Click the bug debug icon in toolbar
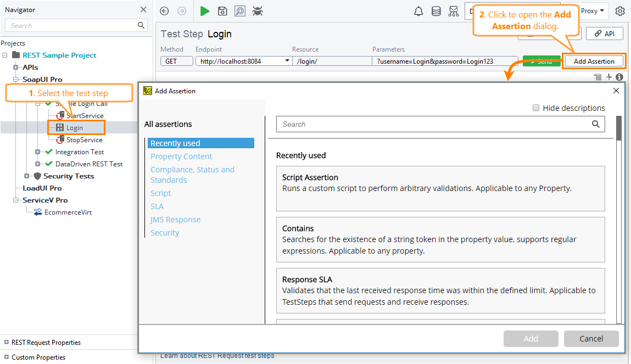Image resolution: width=631 pixels, height=364 pixels. point(258,12)
